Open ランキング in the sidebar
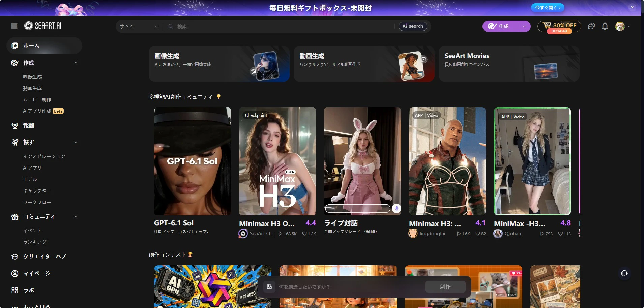The image size is (644, 308). click(35, 242)
